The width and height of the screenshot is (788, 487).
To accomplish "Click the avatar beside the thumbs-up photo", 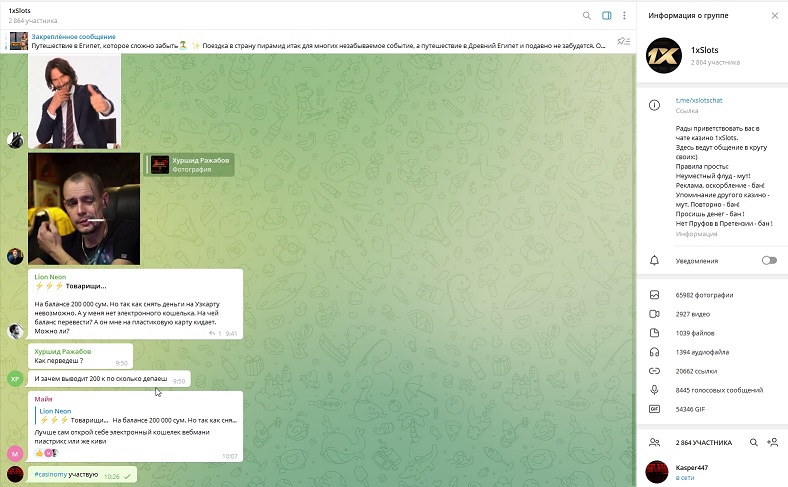I will [15, 140].
